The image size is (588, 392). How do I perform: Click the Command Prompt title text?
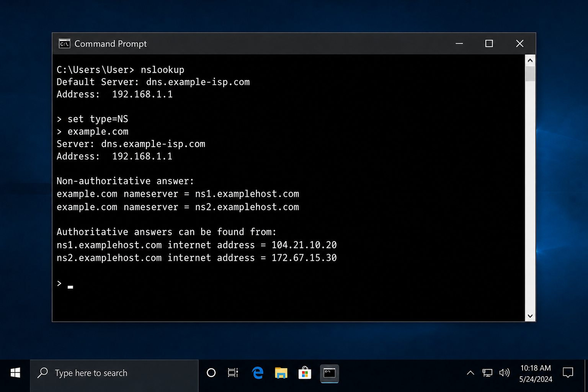111,44
